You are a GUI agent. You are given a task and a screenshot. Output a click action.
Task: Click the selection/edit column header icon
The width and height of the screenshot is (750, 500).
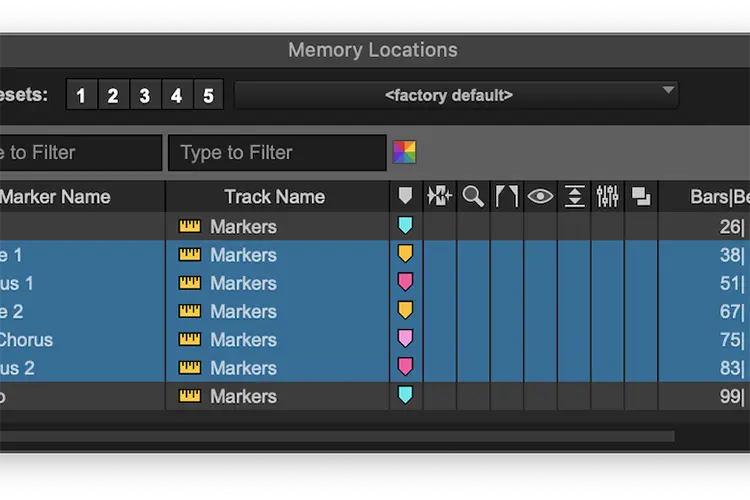(x=440, y=196)
